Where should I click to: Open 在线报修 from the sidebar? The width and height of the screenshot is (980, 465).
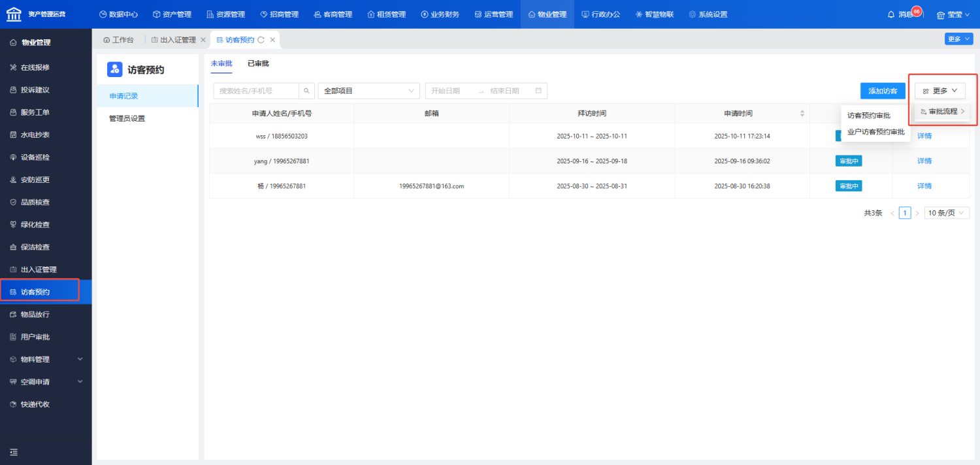tap(35, 67)
